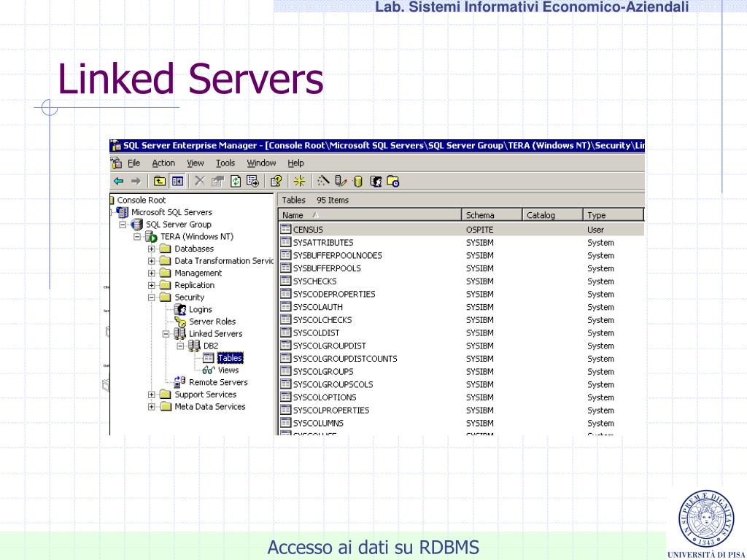This screenshot has height=560, width=747.
Task: Expand the Databases folder node
Action: 152,249
